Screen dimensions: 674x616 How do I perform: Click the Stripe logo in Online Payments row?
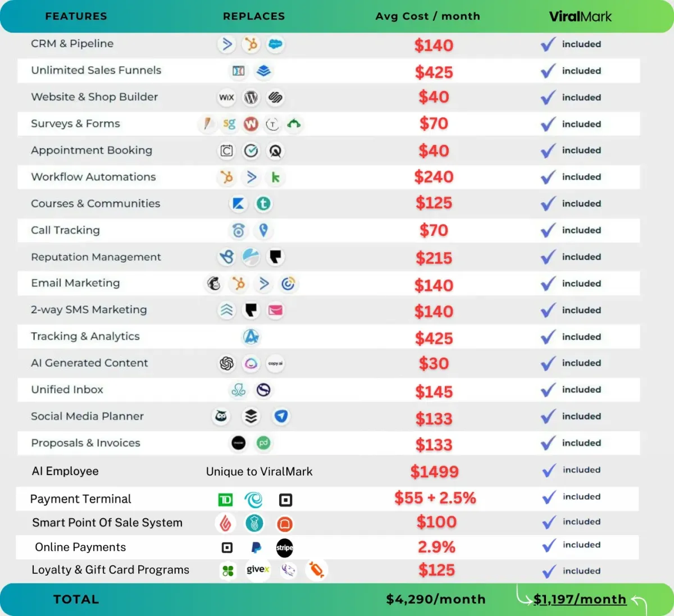click(285, 548)
